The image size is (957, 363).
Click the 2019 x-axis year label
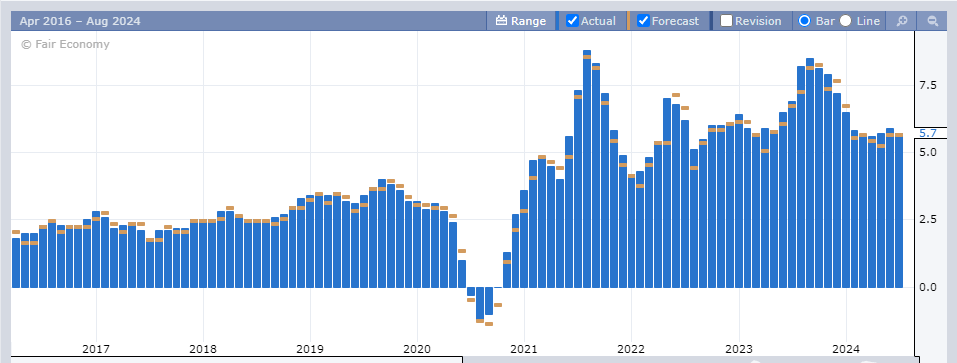[x=310, y=350]
